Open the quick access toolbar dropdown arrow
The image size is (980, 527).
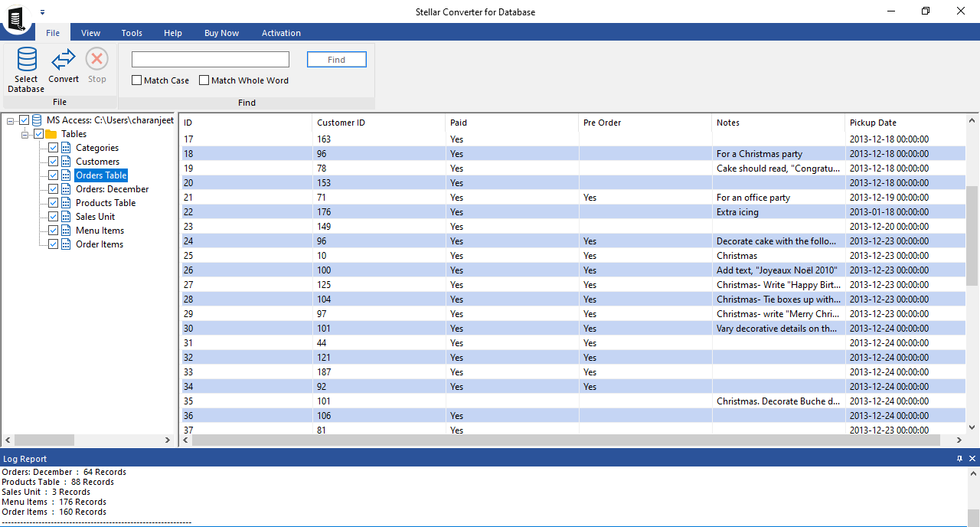42,12
